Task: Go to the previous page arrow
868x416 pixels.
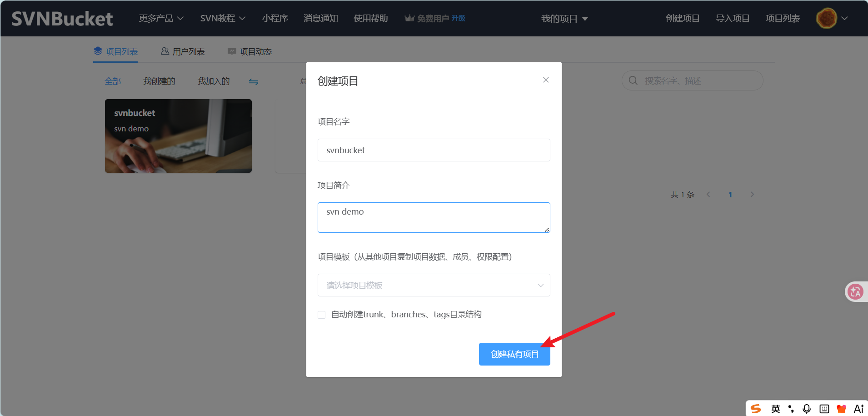Action: (708, 195)
